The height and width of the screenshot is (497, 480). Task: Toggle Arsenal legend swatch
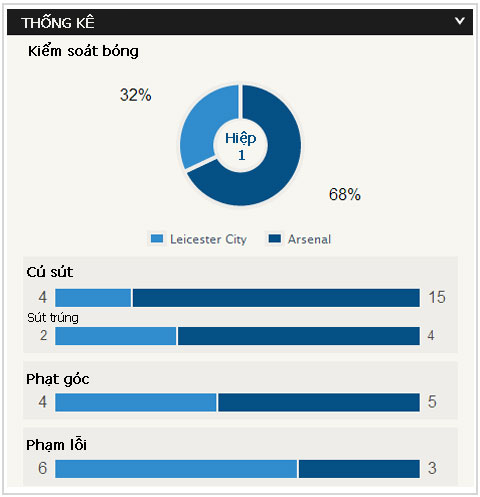click(275, 239)
